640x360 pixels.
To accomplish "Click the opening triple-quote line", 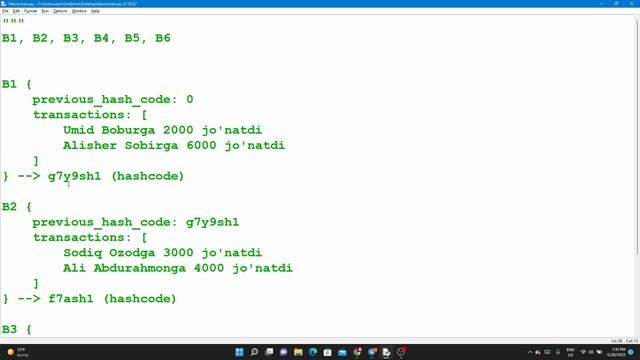I will pyautogui.click(x=13, y=21).
